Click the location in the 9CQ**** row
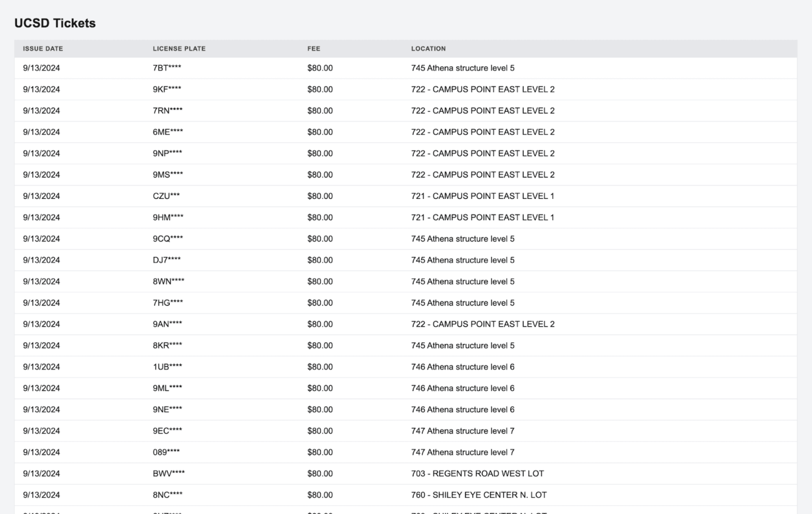The height and width of the screenshot is (514, 812). (x=463, y=239)
